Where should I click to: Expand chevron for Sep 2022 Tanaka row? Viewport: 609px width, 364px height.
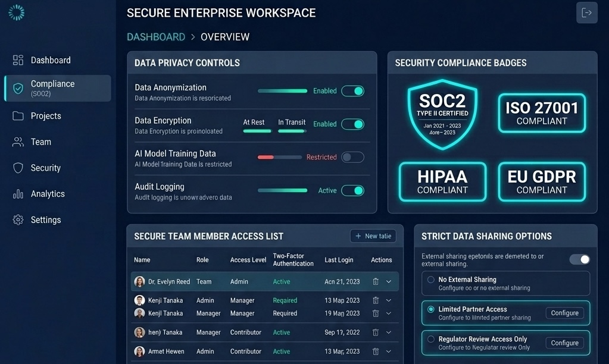(388, 332)
